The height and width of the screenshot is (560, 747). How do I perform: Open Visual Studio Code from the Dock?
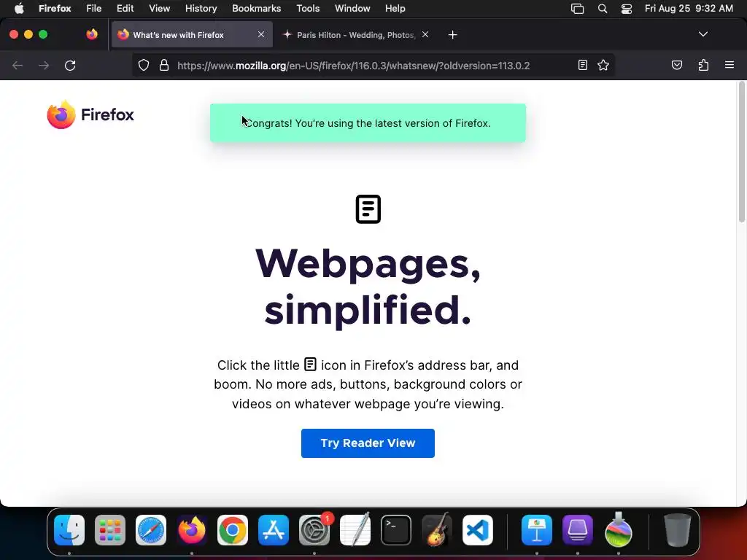pyautogui.click(x=478, y=530)
